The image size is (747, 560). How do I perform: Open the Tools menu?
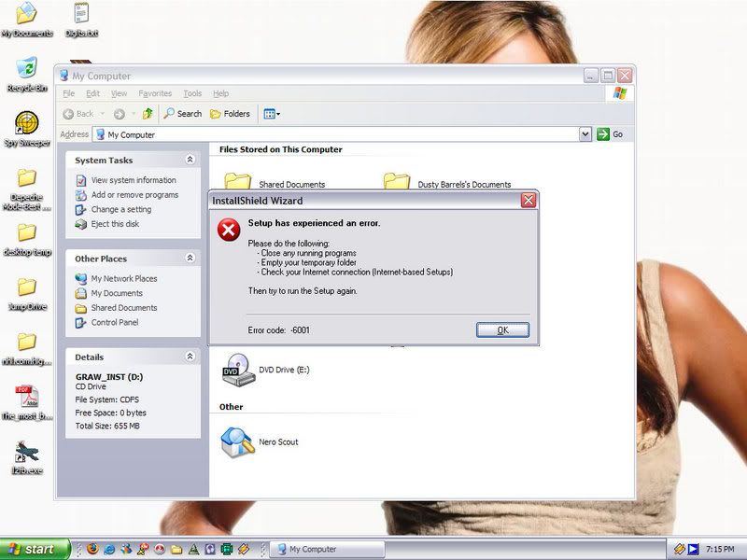tap(192, 93)
